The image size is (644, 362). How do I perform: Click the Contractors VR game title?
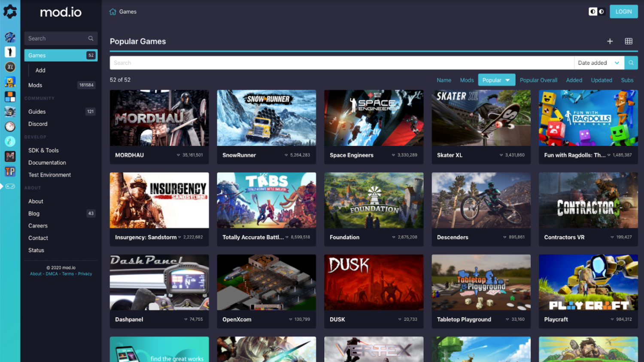pyautogui.click(x=564, y=237)
